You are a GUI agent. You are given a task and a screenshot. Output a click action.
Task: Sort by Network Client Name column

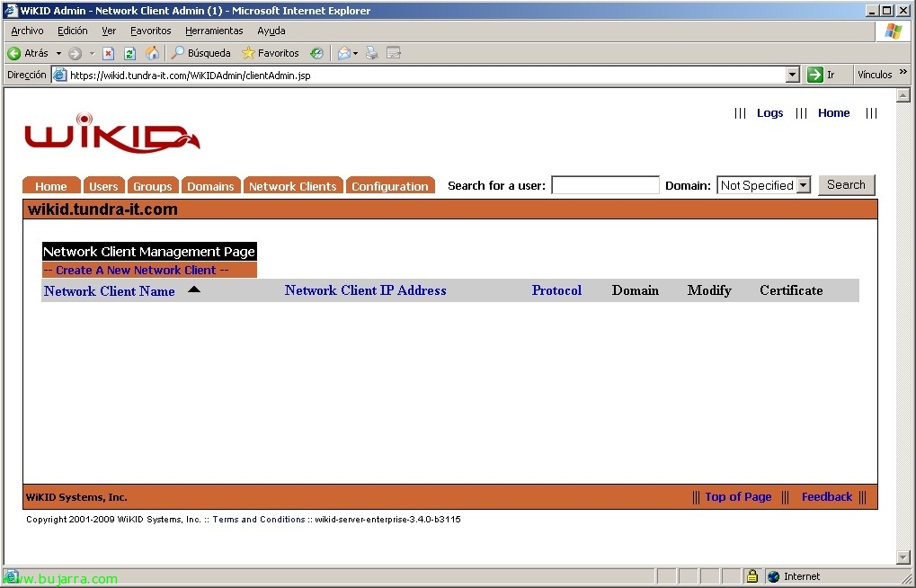[x=110, y=291]
